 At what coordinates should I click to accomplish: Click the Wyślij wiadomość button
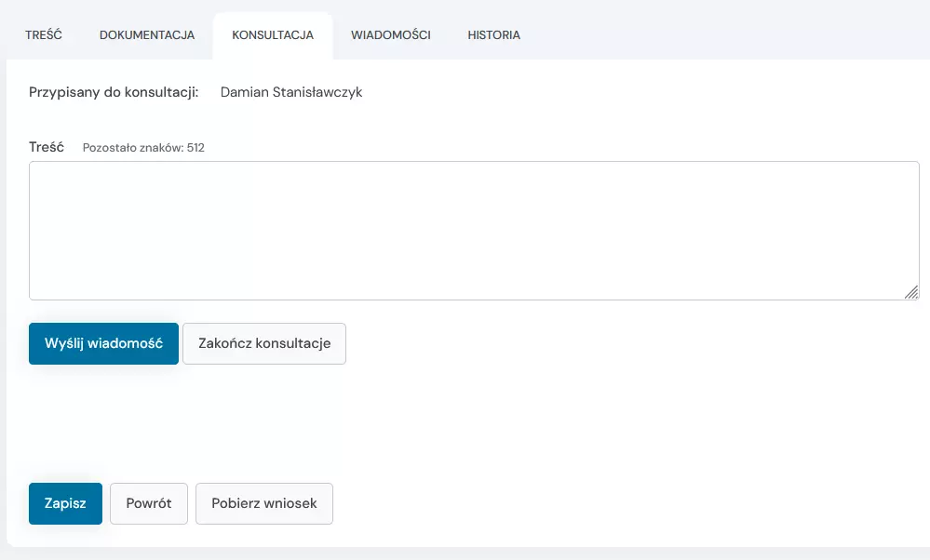tap(103, 343)
